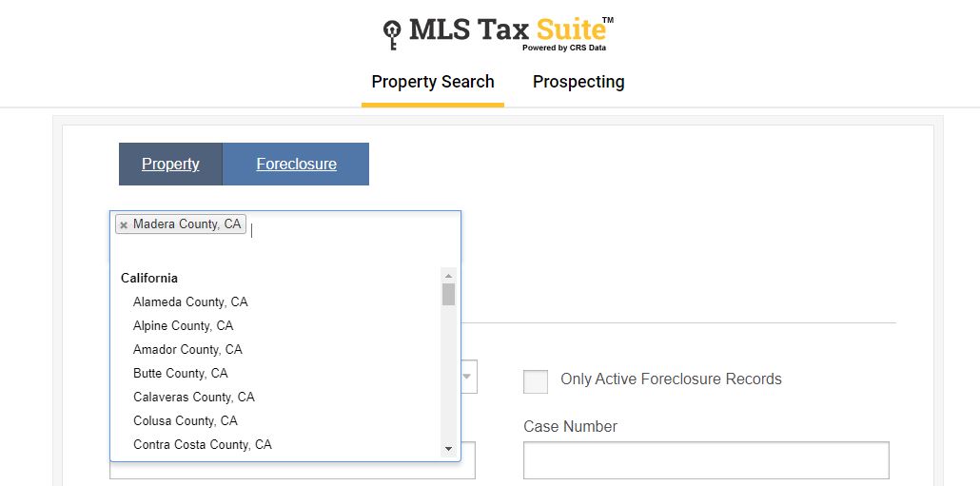Select Calaveras County, CA entry

tap(193, 397)
